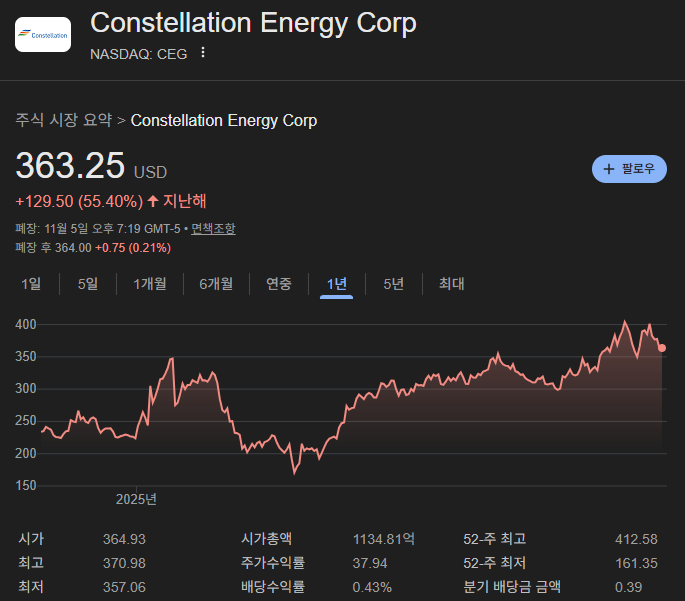The image size is (685, 601).
Task: Select the 1일 time range tab
Action: [x=31, y=284]
